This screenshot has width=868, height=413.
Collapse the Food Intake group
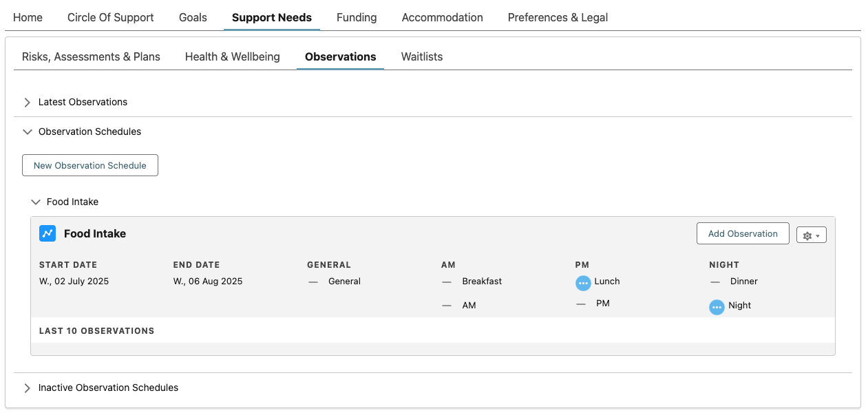[x=36, y=202]
